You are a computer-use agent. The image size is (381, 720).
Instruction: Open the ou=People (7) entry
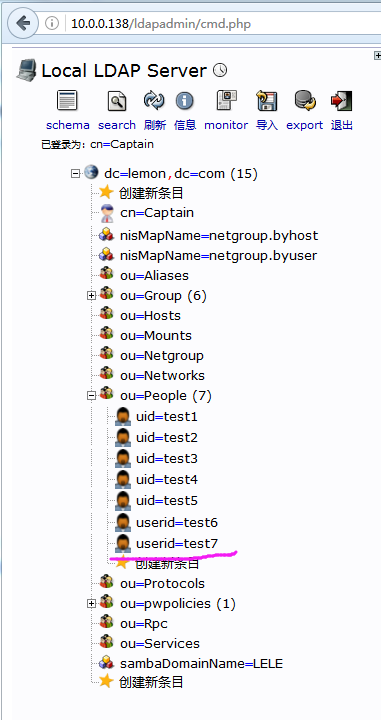coord(166,396)
